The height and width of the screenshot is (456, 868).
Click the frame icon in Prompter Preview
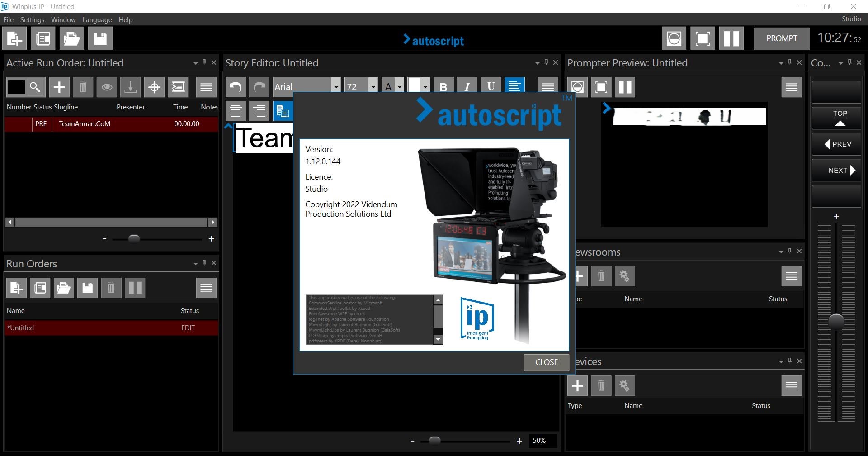tap(601, 87)
